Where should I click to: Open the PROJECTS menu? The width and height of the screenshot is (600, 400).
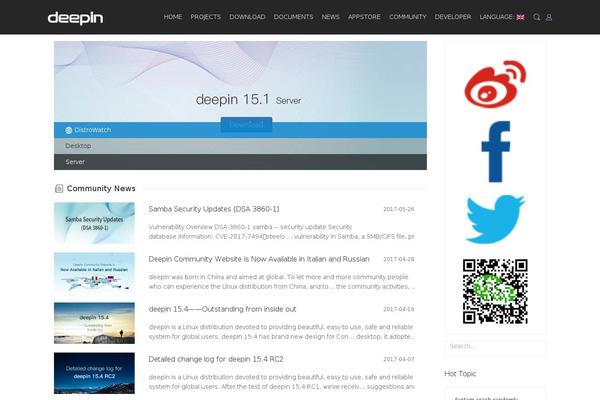tap(205, 17)
